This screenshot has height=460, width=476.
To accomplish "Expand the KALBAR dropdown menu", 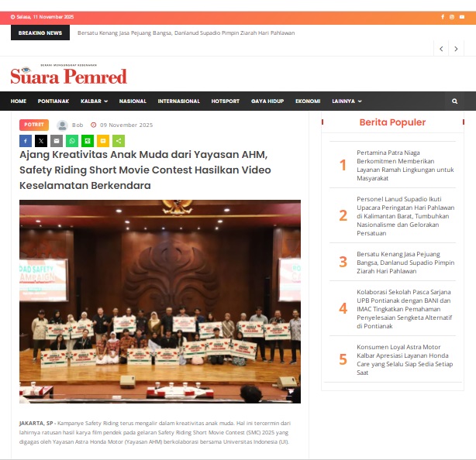I will point(94,101).
